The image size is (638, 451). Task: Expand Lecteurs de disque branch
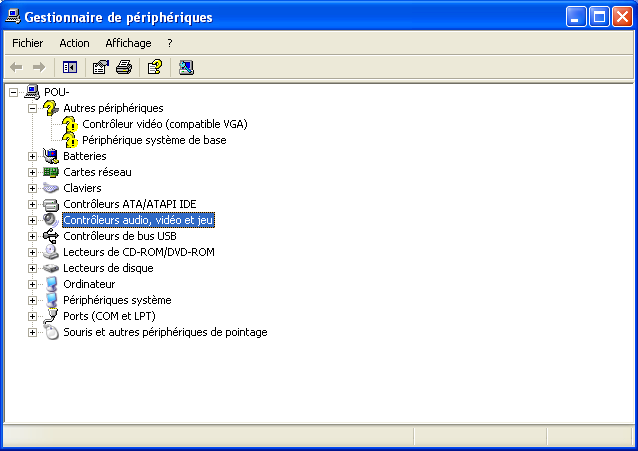[33, 268]
